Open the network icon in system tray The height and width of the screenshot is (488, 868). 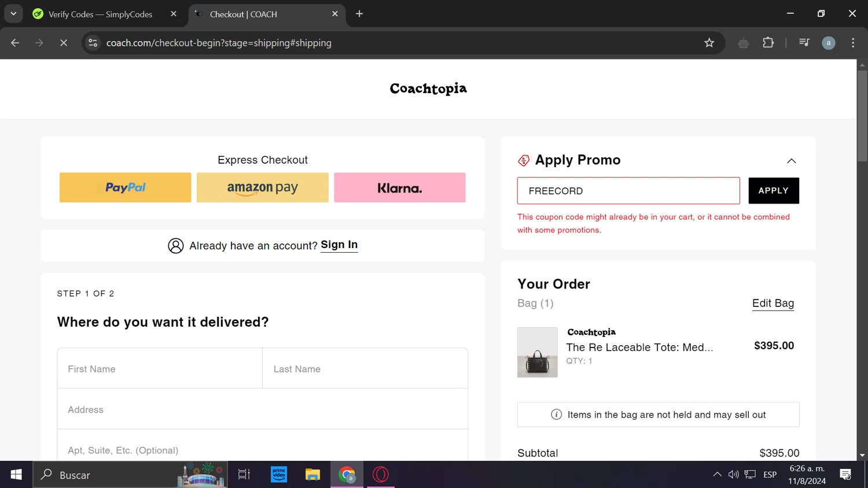coord(751,475)
